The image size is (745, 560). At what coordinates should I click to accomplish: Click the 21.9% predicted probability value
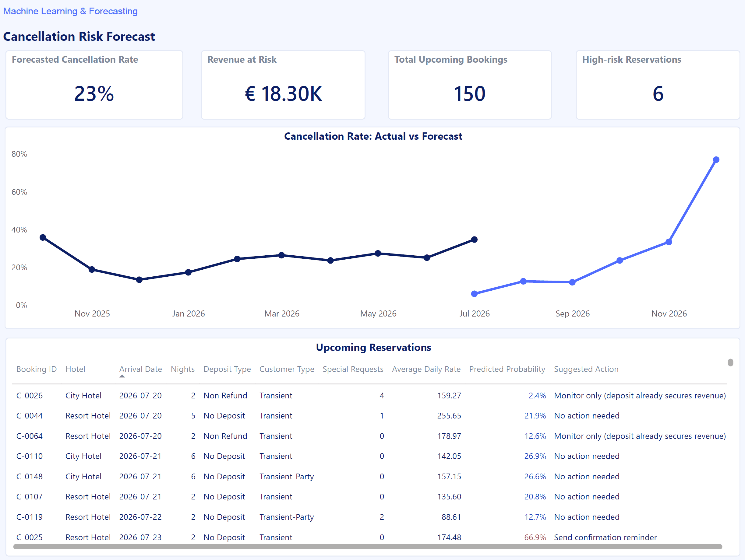click(x=535, y=416)
